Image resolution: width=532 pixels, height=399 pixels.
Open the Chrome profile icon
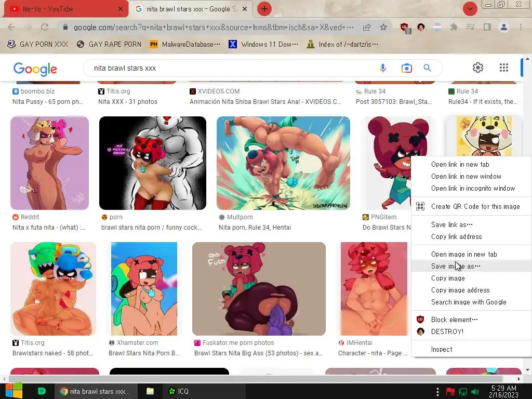tap(504, 27)
